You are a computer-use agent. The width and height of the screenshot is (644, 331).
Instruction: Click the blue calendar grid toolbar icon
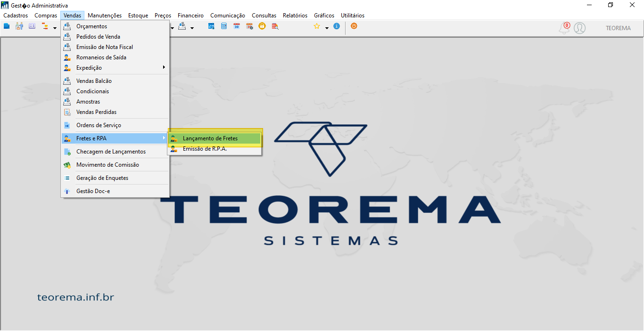click(x=211, y=26)
